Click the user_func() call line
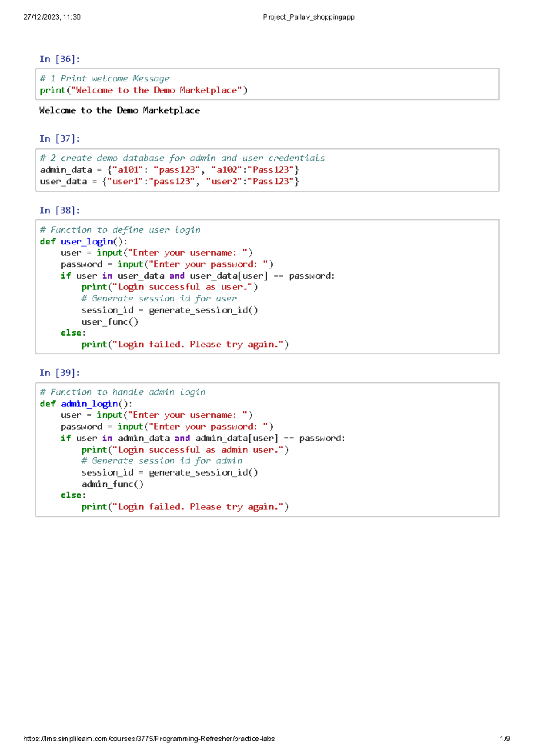Screen dimensions: 534x756 [109, 322]
